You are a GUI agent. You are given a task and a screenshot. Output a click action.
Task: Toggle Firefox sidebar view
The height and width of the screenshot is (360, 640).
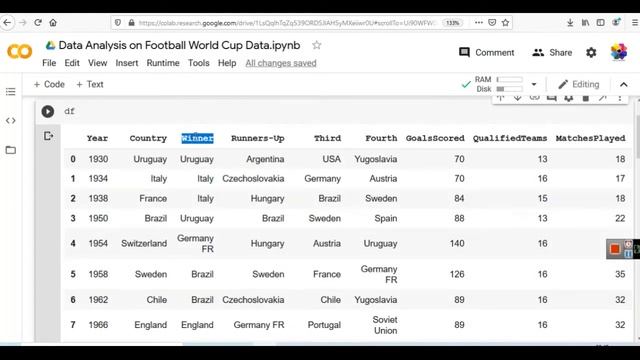[x=600, y=22]
